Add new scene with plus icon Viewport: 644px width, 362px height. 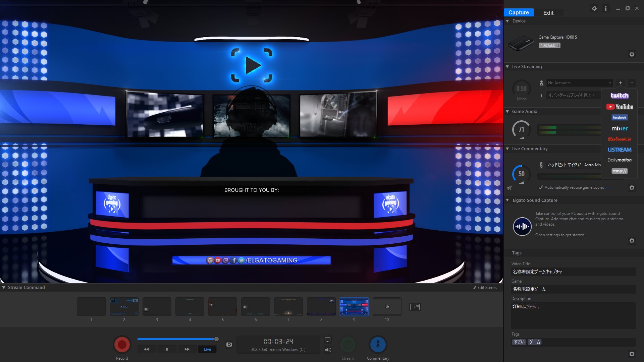(x=415, y=307)
